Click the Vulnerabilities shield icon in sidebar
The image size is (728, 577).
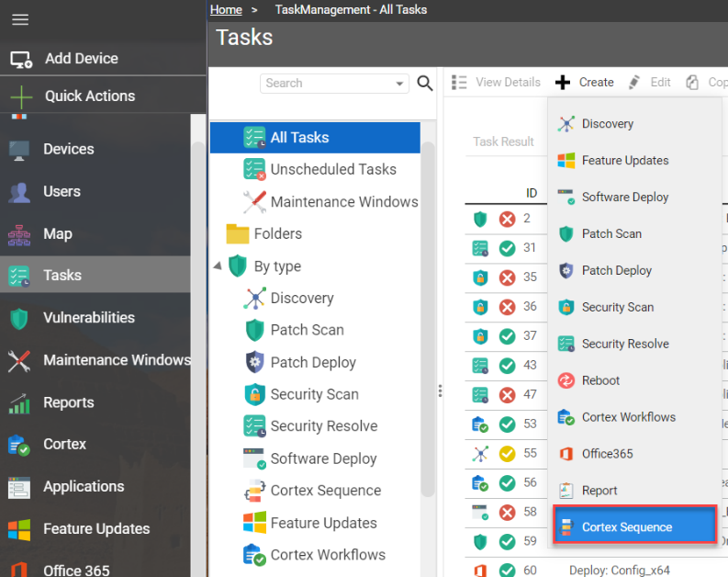pyautogui.click(x=19, y=319)
